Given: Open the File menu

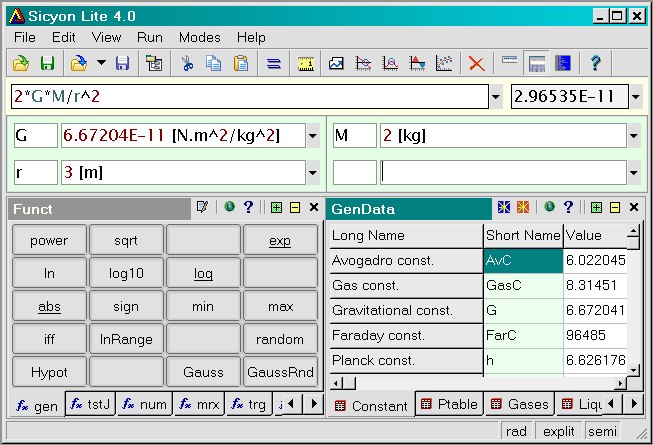Looking at the screenshot, I should point(25,37).
